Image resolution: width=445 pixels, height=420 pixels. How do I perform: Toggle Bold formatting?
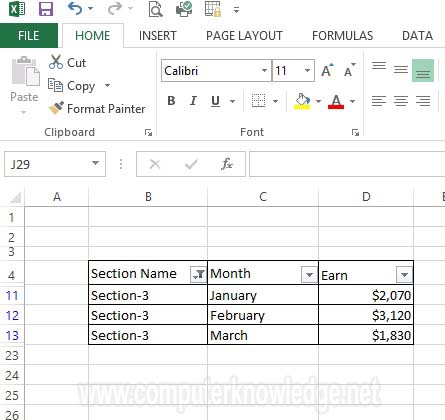click(x=171, y=101)
